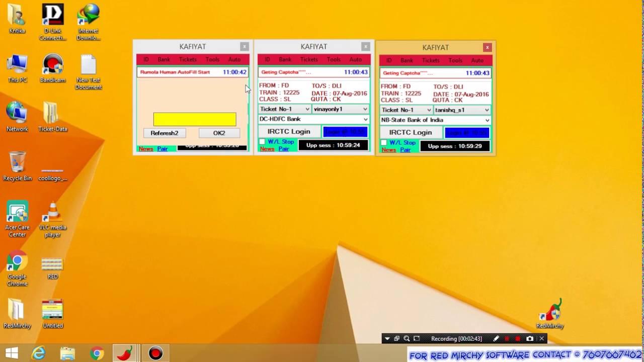Toggle W/L Stop checkbox in the middle KAFIYAT window
The image size is (644, 362).
click(x=262, y=142)
